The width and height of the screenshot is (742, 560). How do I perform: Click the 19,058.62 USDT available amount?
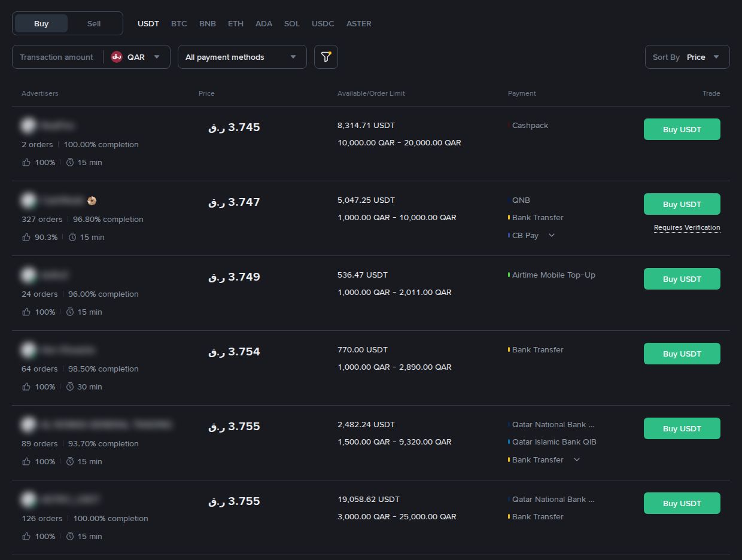(x=369, y=500)
